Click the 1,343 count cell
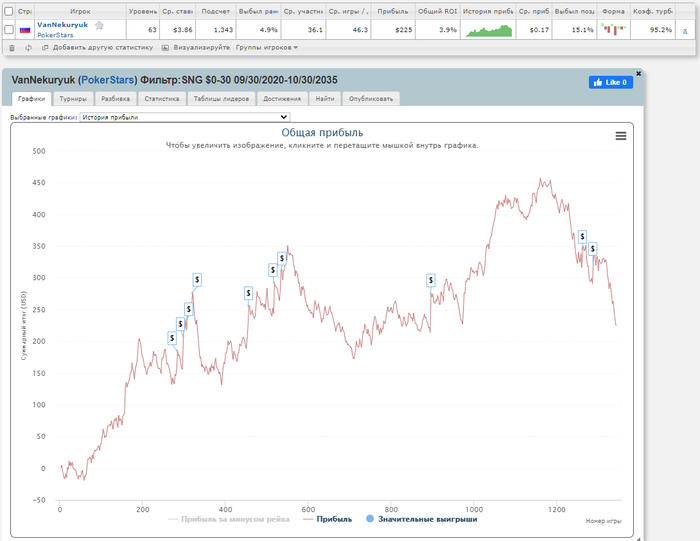 click(216, 30)
